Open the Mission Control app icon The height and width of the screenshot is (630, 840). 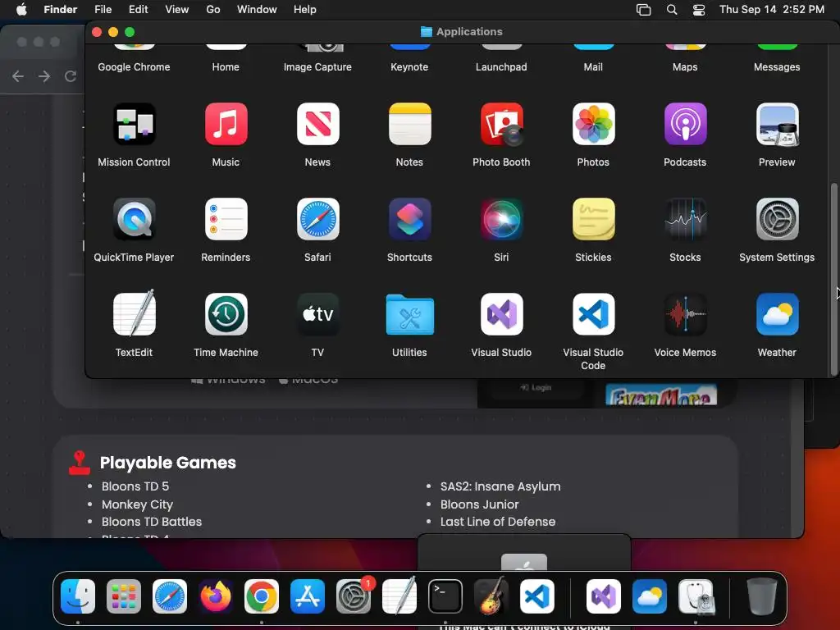click(134, 125)
